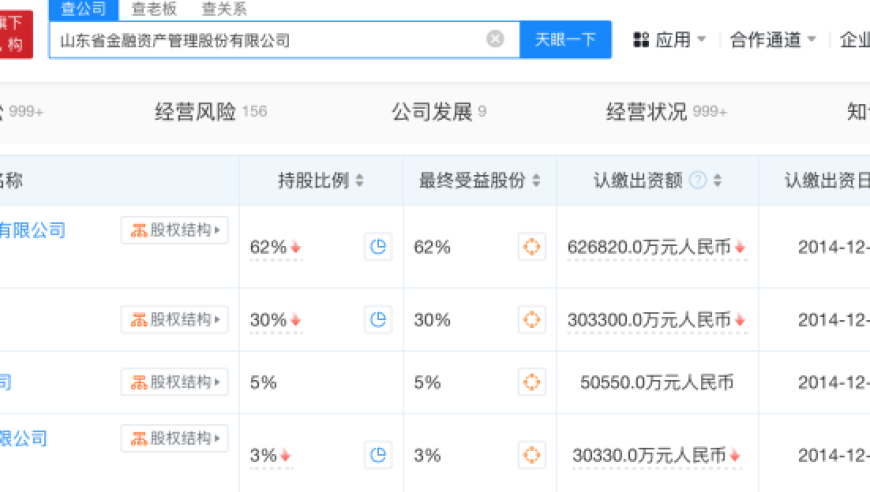
Task: Click inside the company name search field
Action: (270, 40)
